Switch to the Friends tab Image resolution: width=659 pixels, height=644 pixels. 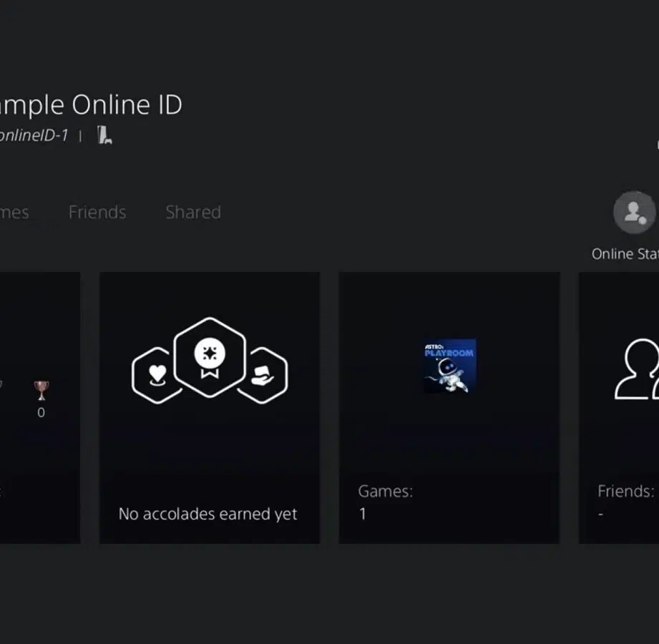97,213
